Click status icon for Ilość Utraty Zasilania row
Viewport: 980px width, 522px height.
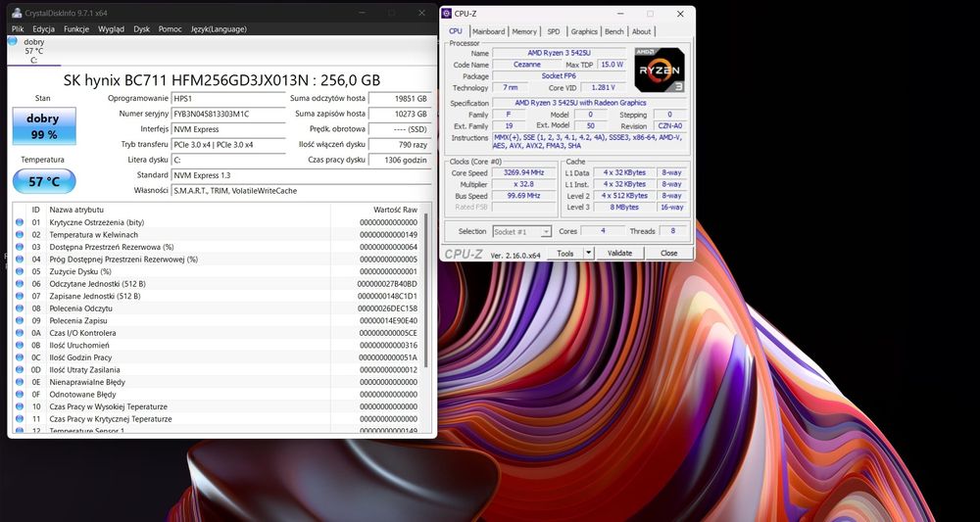[20, 369]
